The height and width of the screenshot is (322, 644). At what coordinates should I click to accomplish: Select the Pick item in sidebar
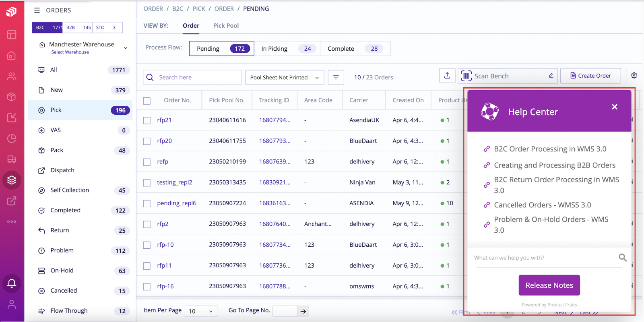click(x=80, y=110)
